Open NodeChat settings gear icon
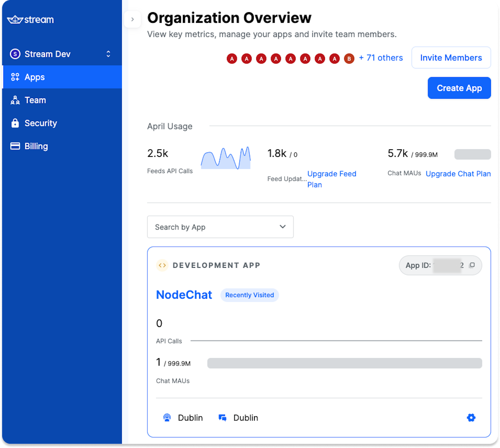Viewport: 500px width, 448px height. (471, 418)
